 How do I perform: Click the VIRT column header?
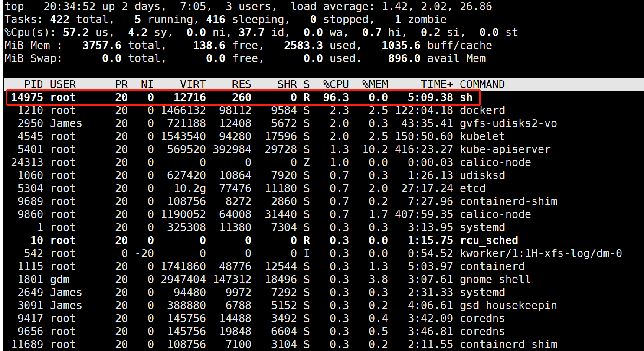[x=193, y=84]
